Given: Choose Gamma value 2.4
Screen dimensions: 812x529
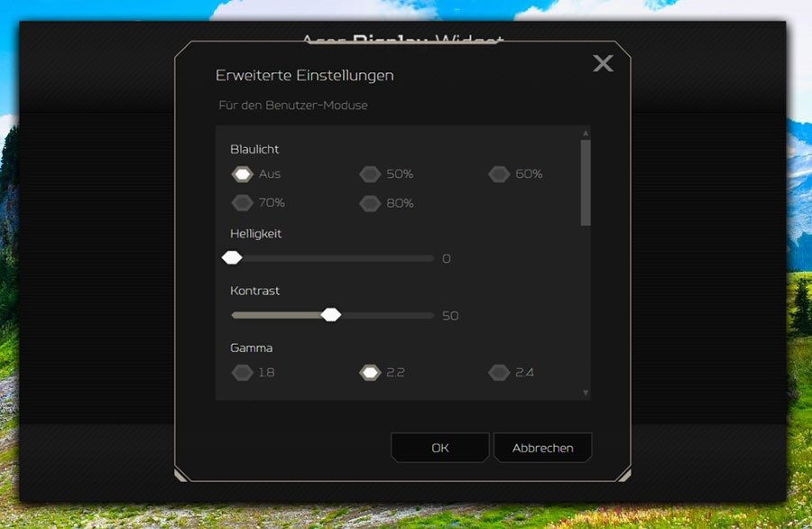Looking at the screenshot, I should (x=499, y=372).
